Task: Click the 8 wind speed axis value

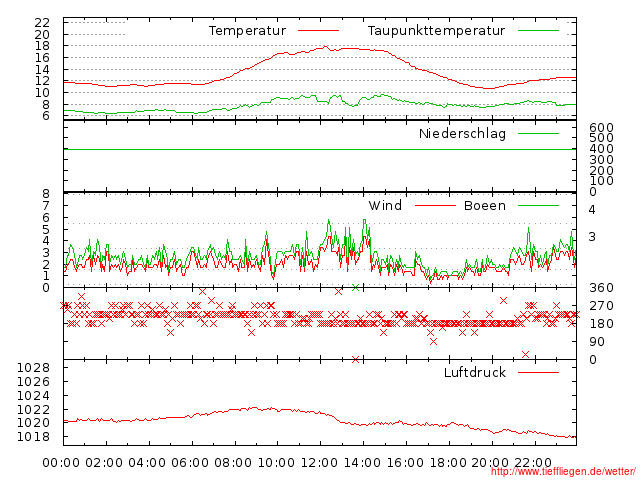Action: [46, 194]
